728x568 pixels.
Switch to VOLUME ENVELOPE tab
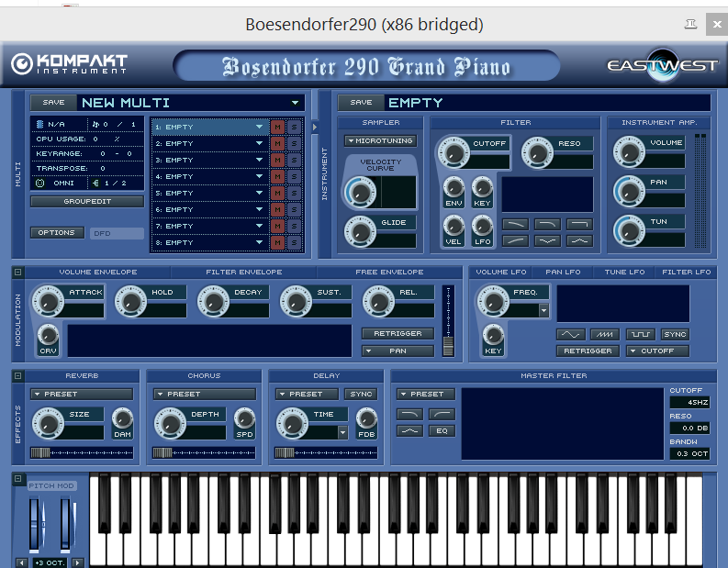98,272
